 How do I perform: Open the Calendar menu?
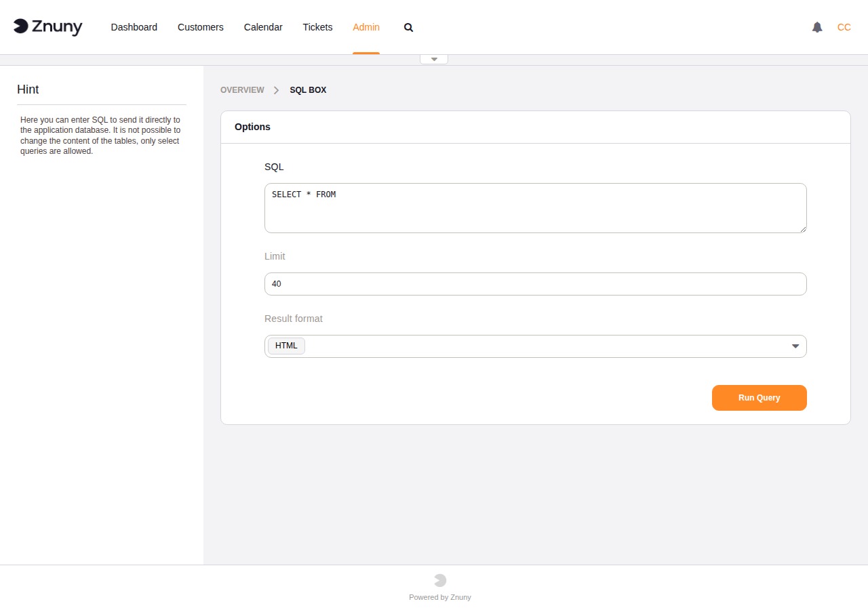[x=263, y=27]
